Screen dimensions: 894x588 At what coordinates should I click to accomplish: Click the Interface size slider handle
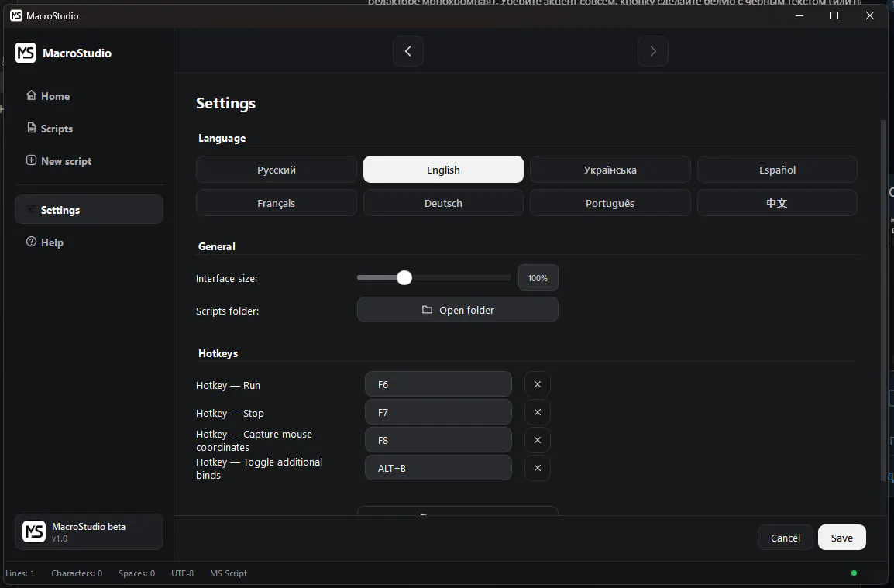(x=404, y=278)
